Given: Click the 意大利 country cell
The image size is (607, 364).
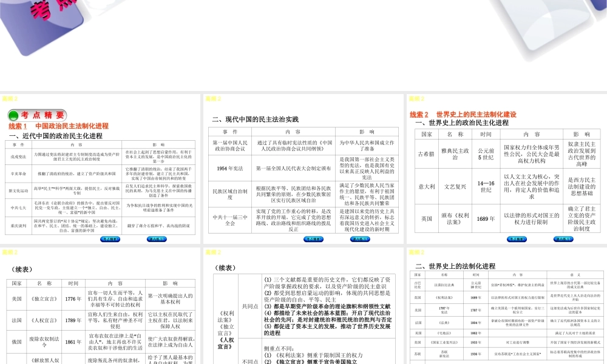Looking at the screenshot, I should pyautogui.click(x=426, y=186).
